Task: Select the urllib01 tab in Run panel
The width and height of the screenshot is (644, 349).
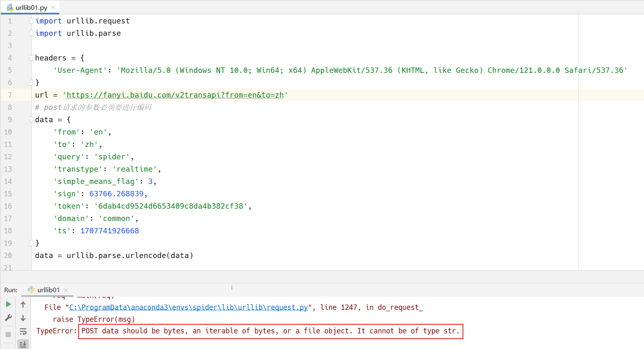Action: pyautogui.click(x=48, y=290)
